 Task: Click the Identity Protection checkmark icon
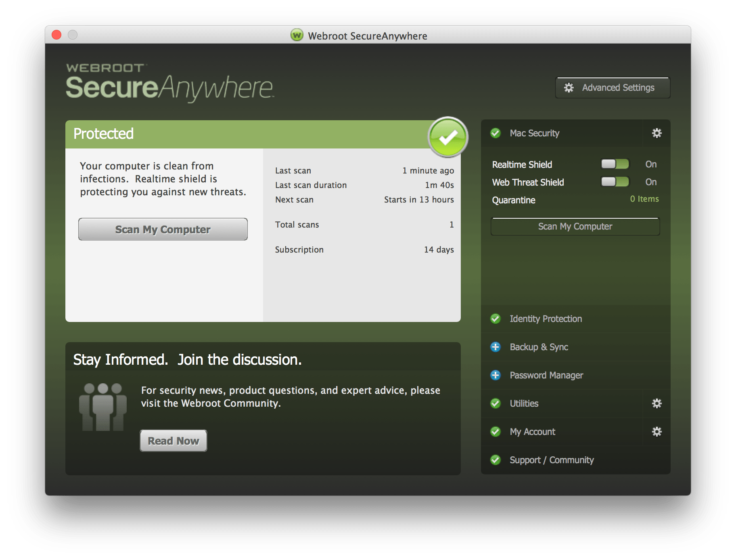[496, 319]
